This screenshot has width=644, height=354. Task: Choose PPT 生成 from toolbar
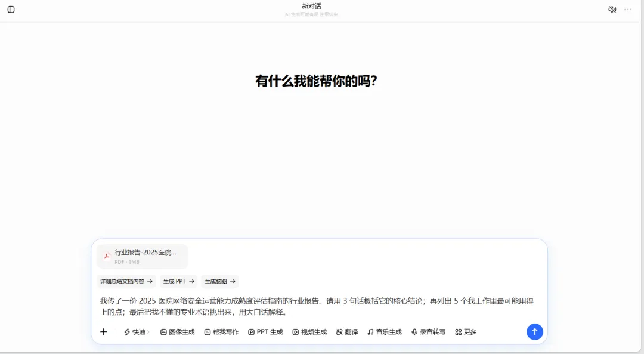pyautogui.click(x=265, y=332)
